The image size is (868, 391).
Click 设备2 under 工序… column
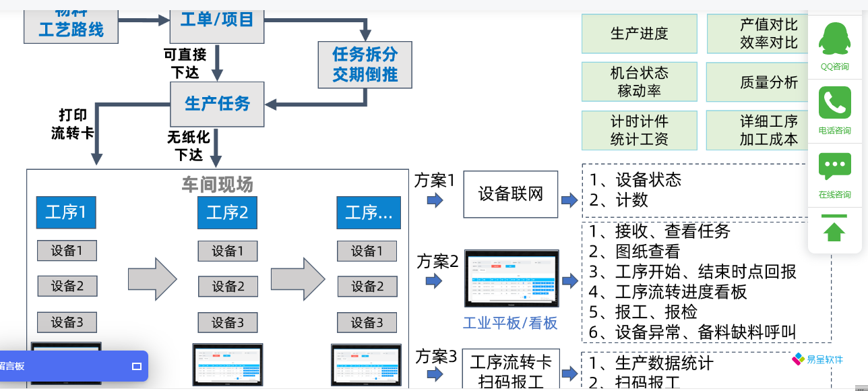367,286
